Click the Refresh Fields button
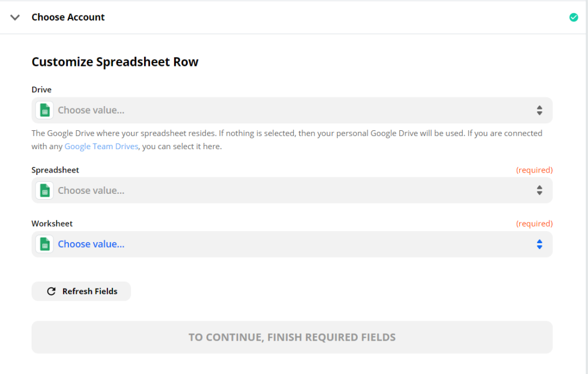Image resolution: width=588 pixels, height=374 pixels. (x=81, y=291)
